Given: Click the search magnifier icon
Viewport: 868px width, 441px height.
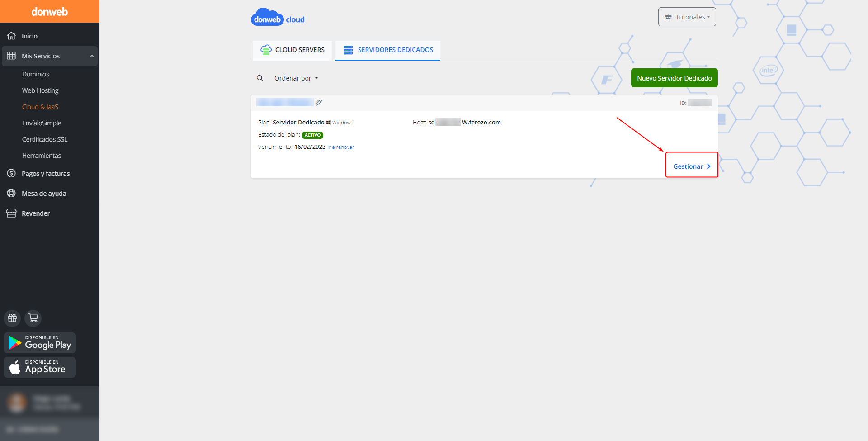Looking at the screenshot, I should [x=260, y=78].
